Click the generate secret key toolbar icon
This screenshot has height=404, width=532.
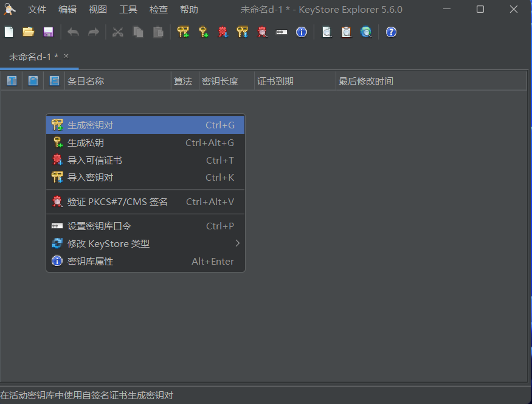coord(203,32)
